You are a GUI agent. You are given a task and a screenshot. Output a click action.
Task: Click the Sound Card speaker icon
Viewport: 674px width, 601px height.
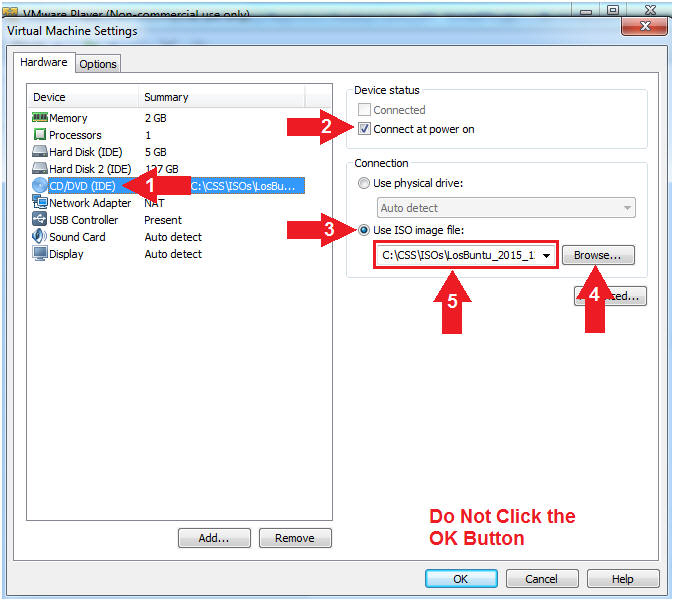(40, 236)
